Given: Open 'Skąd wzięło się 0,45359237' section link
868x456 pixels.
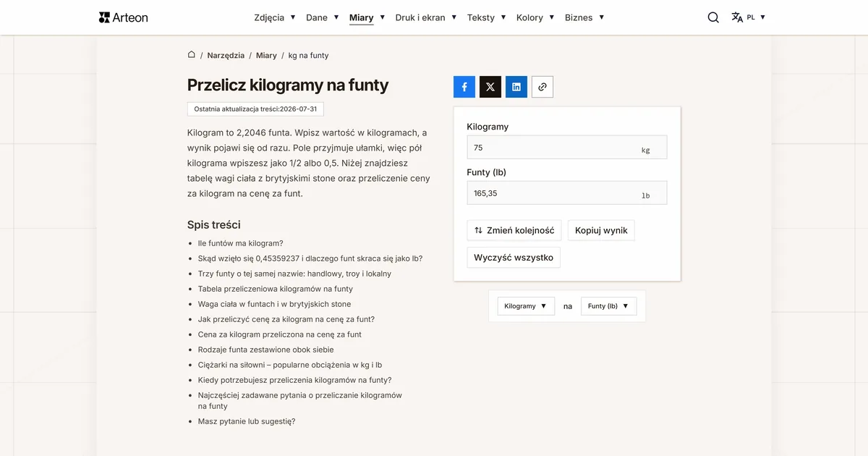Looking at the screenshot, I should (x=310, y=258).
